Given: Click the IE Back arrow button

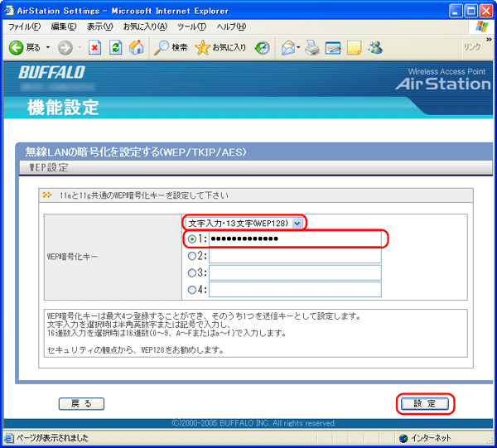Looking at the screenshot, I should [17, 47].
